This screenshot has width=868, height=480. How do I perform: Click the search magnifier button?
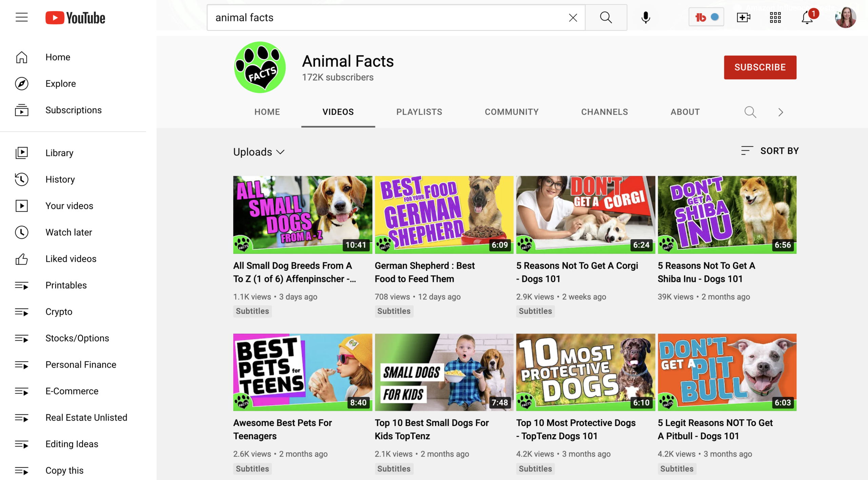606,18
